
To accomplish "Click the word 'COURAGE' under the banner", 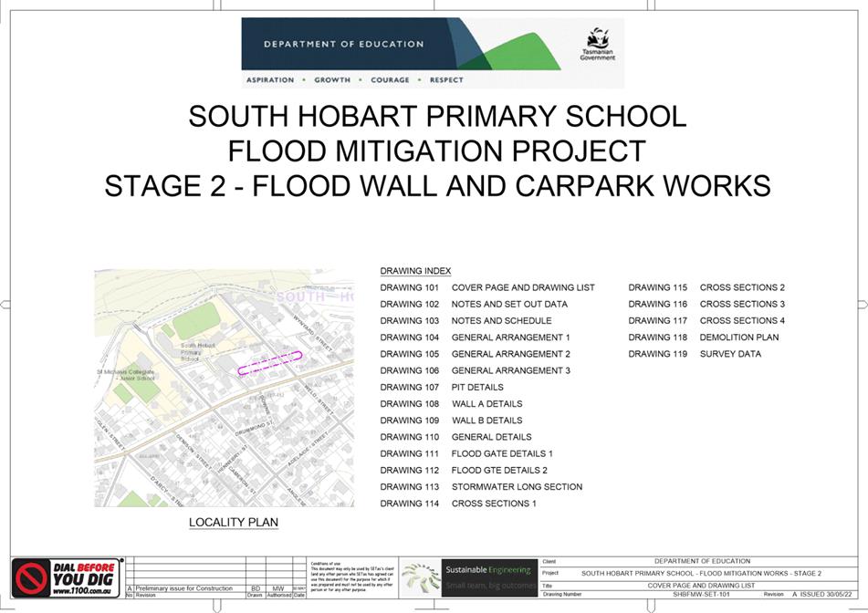I will point(391,79).
